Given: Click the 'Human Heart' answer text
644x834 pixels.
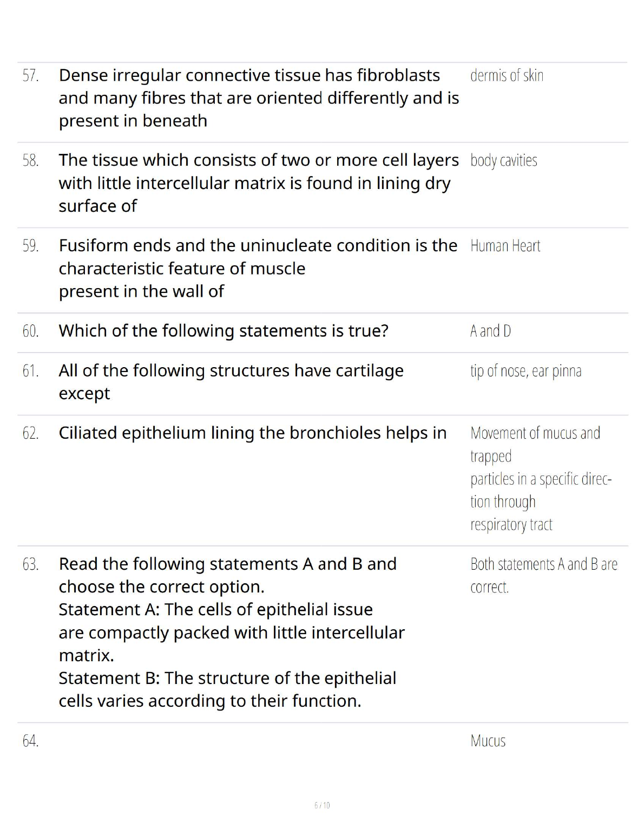Looking at the screenshot, I should coord(505,246).
